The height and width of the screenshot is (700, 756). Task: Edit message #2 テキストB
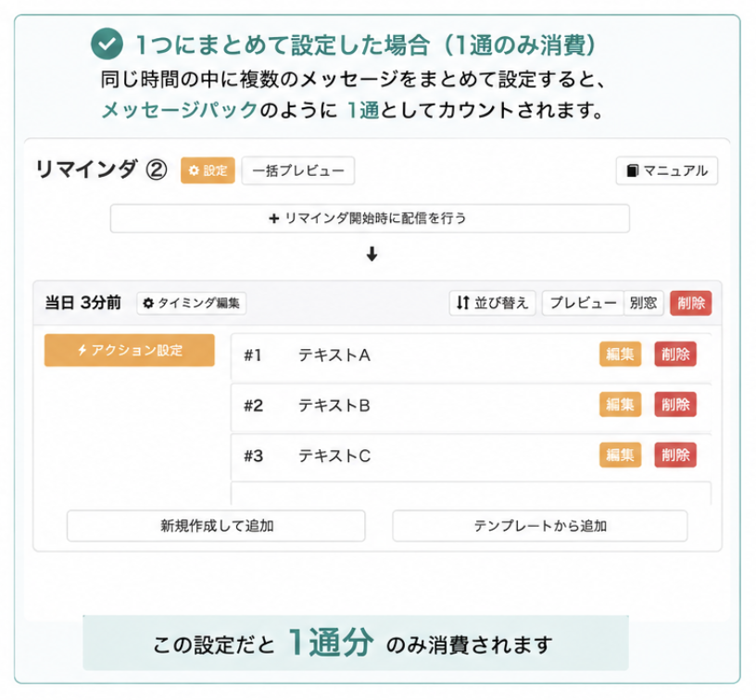click(620, 405)
